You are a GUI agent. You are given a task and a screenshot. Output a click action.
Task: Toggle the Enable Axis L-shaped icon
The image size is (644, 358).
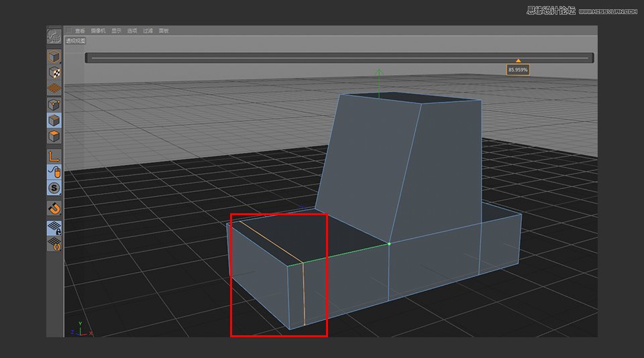[x=54, y=156]
